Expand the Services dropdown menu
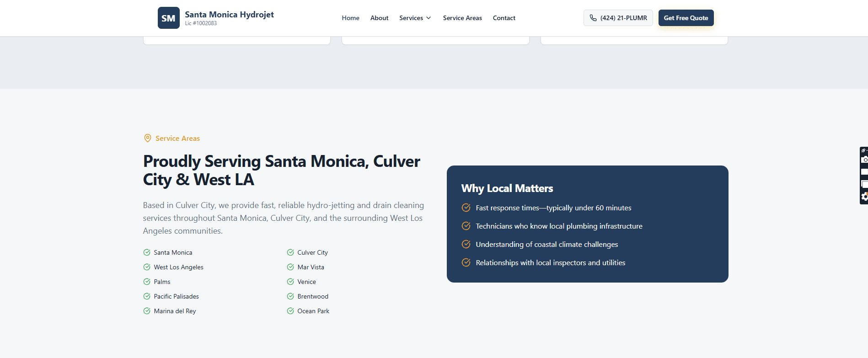The image size is (868, 358). coord(411,18)
